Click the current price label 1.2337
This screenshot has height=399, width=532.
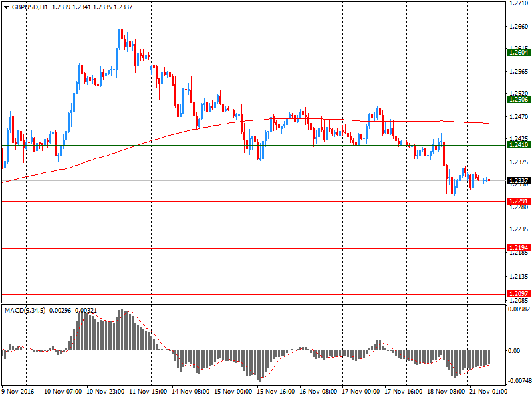518,180
